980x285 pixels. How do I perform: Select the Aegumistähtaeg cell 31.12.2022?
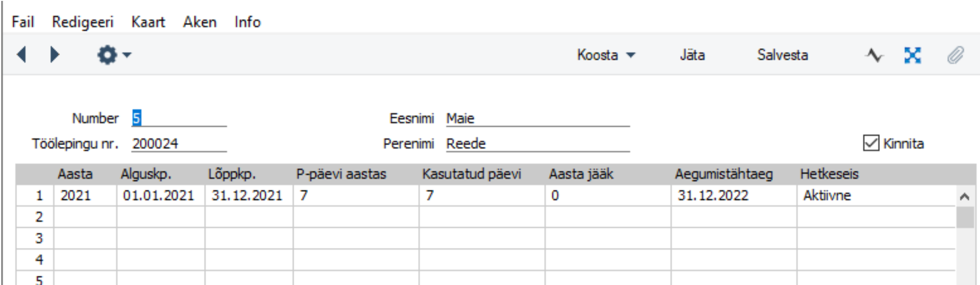coord(734,195)
